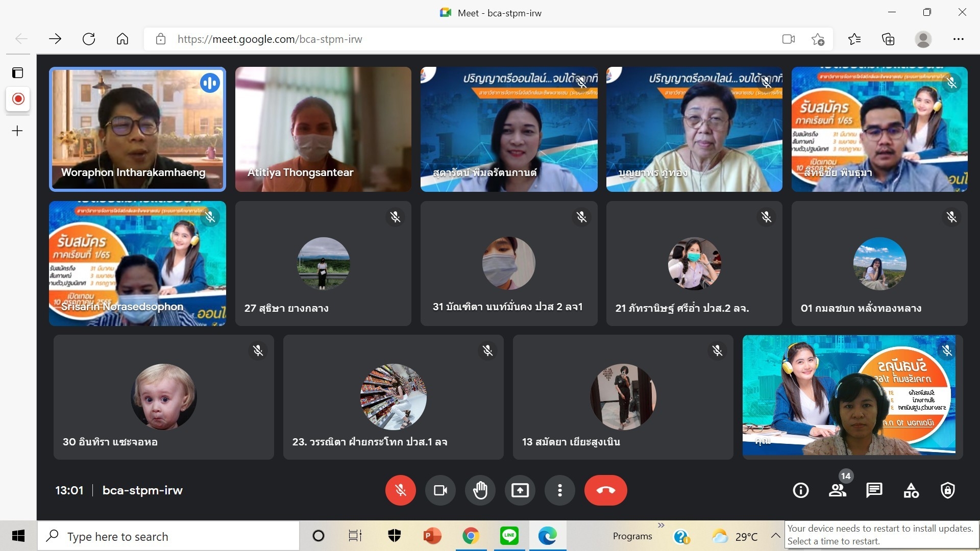Open the Activities shapes icon

point(911,490)
